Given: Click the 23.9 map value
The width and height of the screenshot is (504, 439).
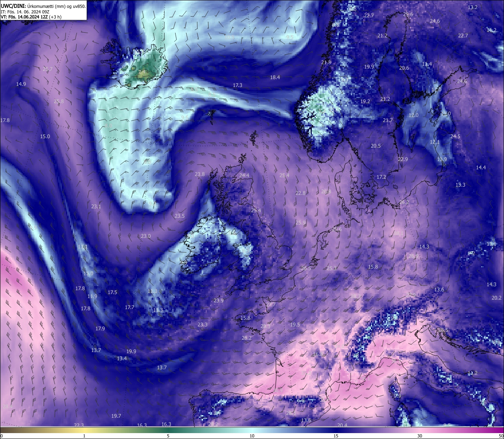Looking at the screenshot, I should click(x=219, y=300).
